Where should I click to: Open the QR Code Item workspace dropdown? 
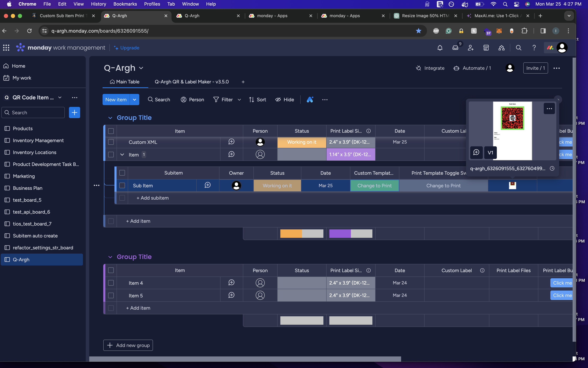click(60, 98)
